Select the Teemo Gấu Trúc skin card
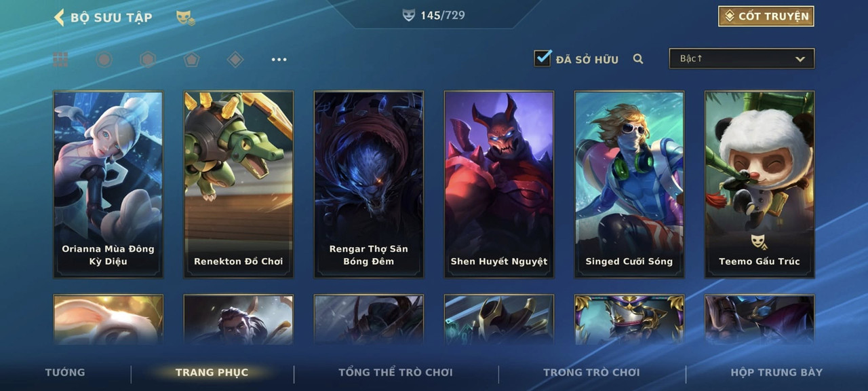This screenshot has width=868, height=391. [759, 185]
